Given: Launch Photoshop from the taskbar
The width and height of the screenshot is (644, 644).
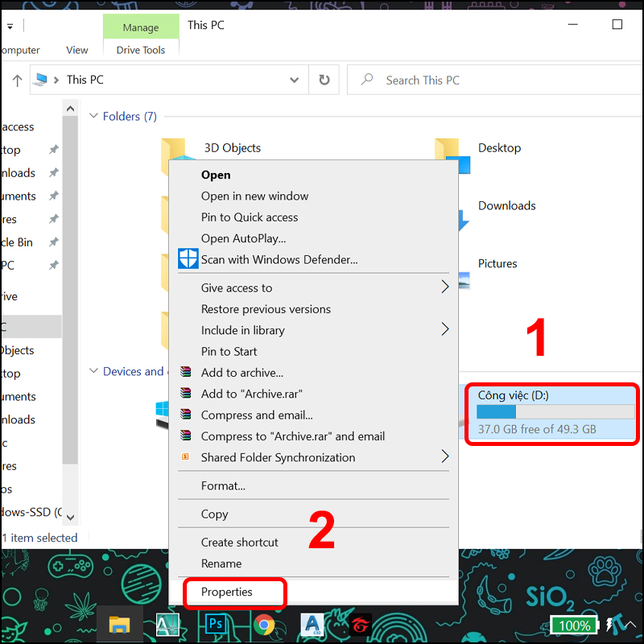Looking at the screenshot, I should [x=216, y=625].
